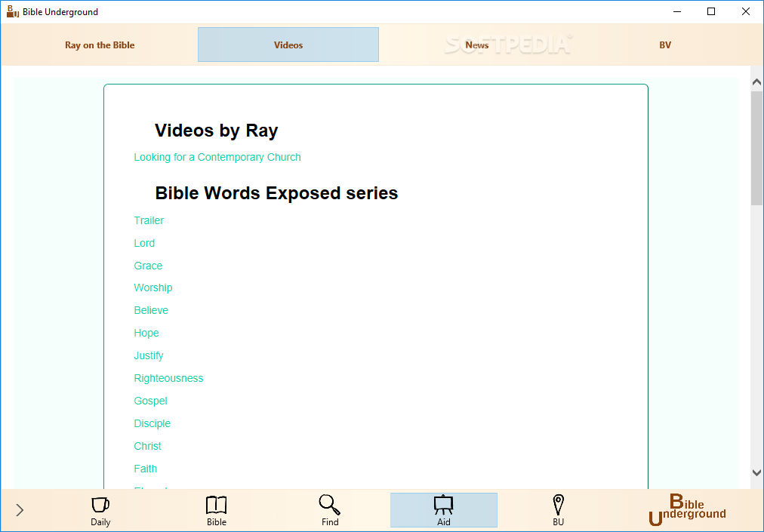The image size is (764, 532).
Task: Click the Videos by Ray heading
Action: 217,131
